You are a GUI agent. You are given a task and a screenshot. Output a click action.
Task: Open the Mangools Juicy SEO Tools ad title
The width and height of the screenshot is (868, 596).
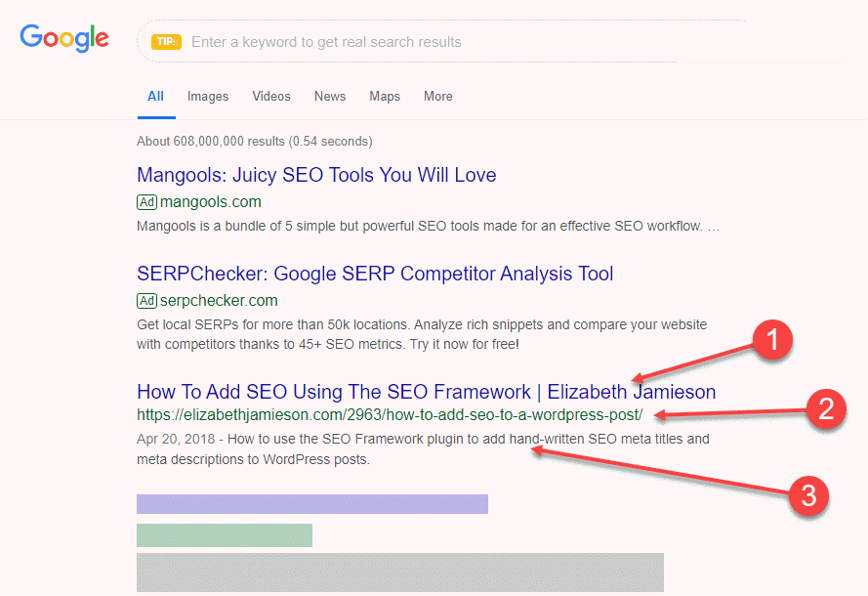(316, 176)
